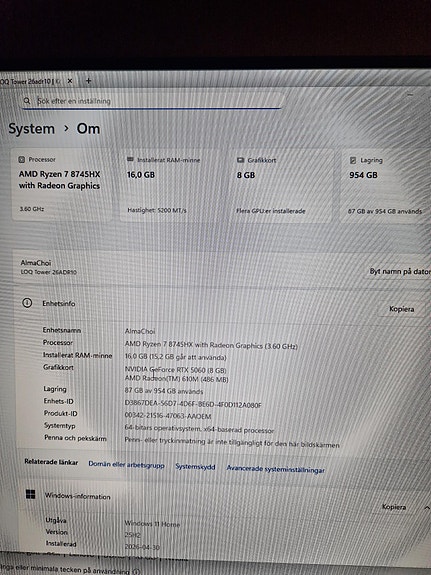Click the Grafikkort card icon
The height and width of the screenshot is (575, 431).
(x=240, y=160)
